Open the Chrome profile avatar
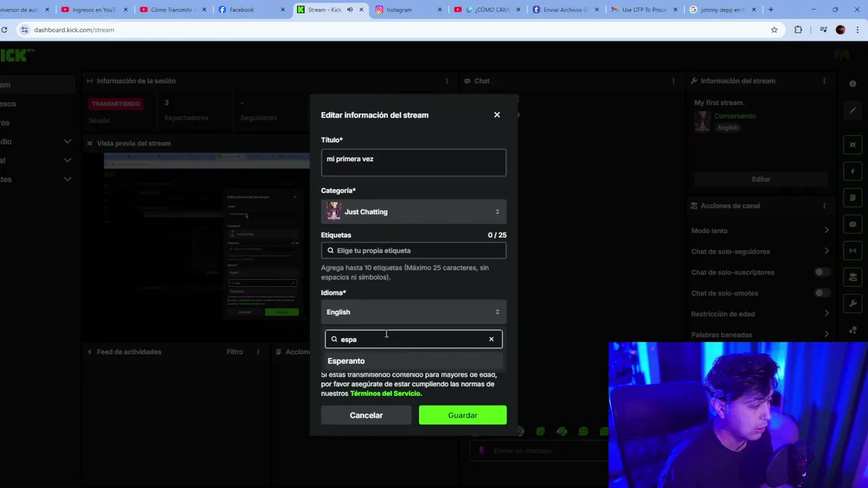Image resolution: width=868 pixels, height=488 pixels. 841,30
